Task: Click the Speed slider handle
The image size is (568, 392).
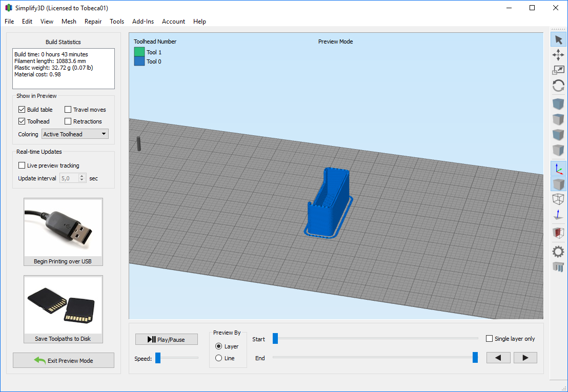Action: pyautogui.click(x=158, y=358)
